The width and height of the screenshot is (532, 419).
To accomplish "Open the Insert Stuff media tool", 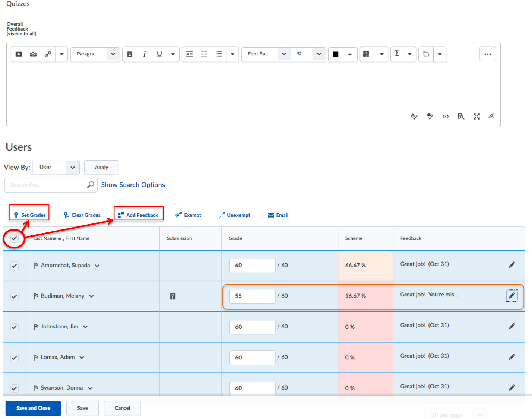I will 19,54.
